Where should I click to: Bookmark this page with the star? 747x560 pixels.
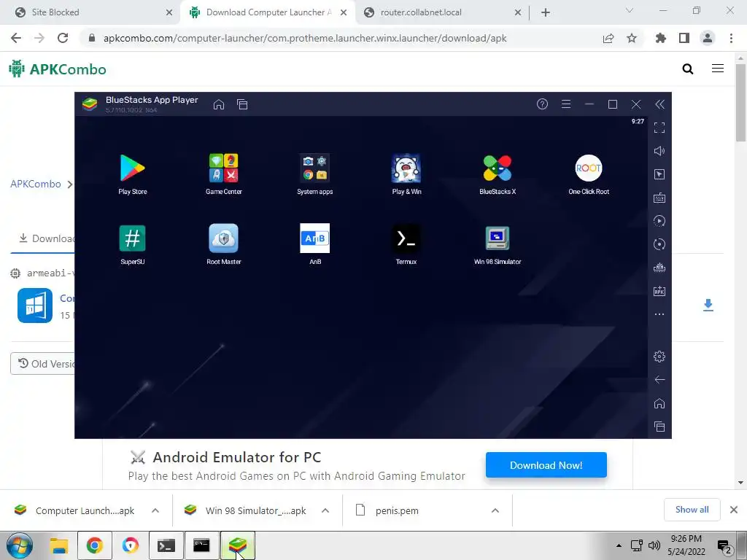(x=632, y=38)
